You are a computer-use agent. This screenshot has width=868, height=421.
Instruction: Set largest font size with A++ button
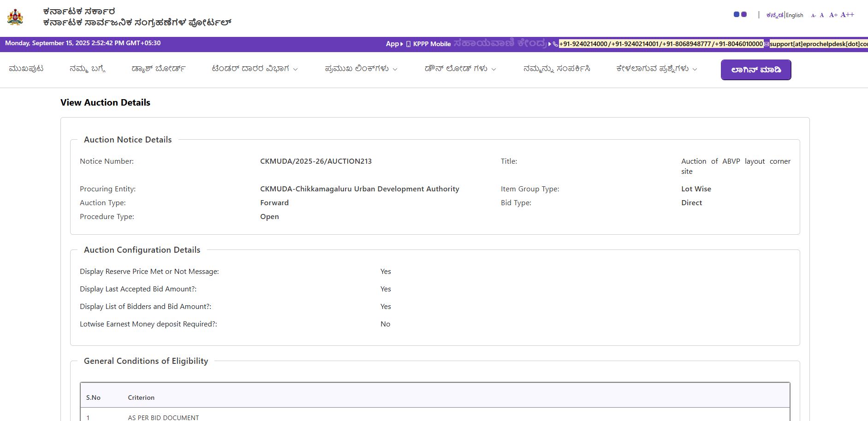pos(847,15)
